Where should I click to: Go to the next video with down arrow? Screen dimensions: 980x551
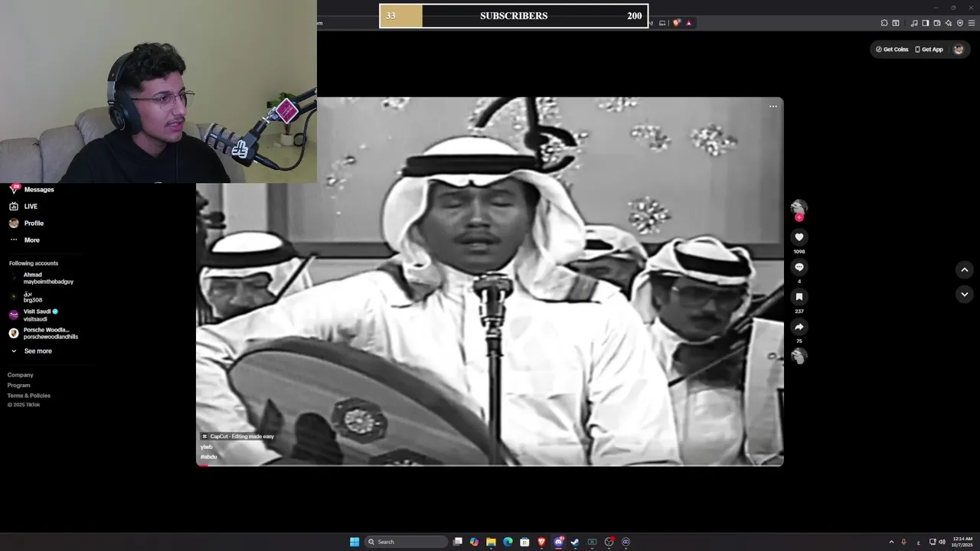965,294
